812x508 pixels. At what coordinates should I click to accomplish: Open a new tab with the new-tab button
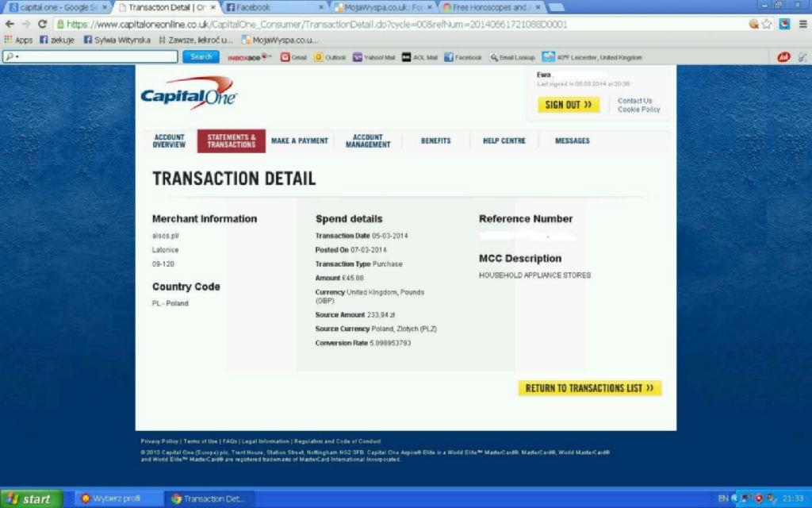[556, 7]
